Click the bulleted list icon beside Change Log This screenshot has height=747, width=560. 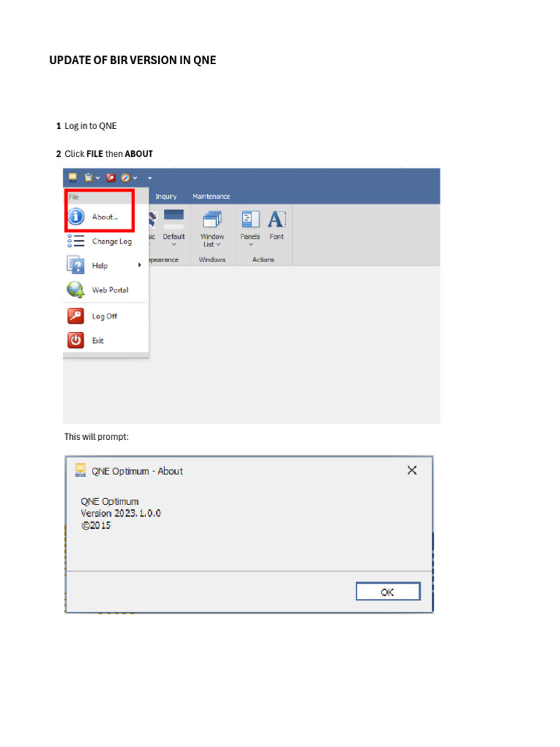tap(76, 241)
